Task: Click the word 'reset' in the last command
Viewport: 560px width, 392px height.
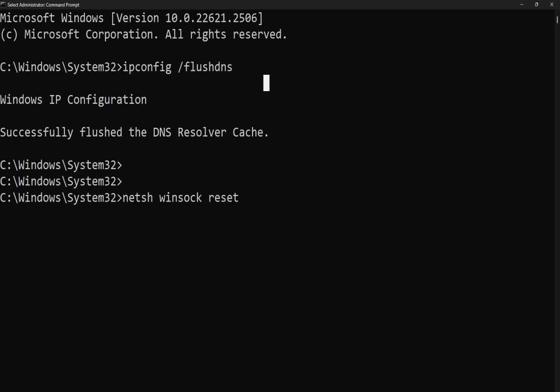Action: (224, 198)
